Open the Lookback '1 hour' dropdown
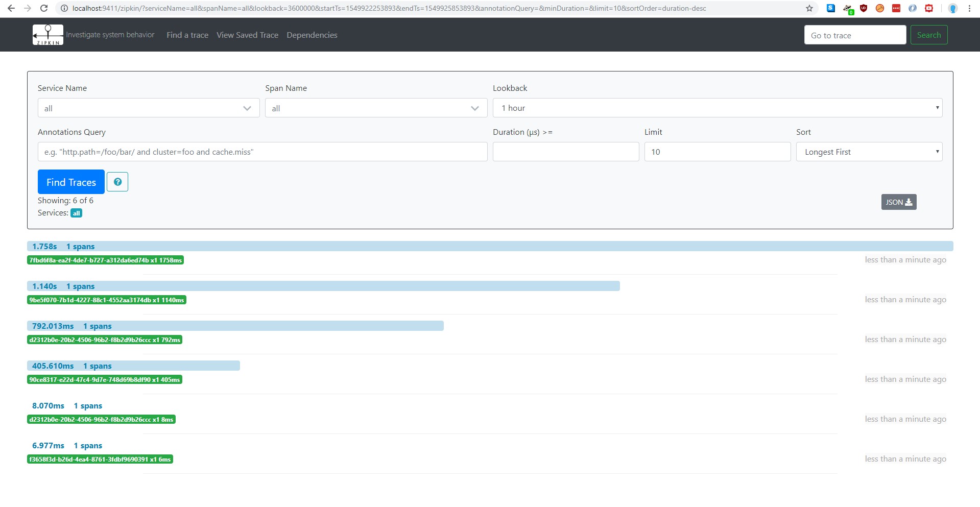The width and height of the screenshot is (980, 507). 717,108
